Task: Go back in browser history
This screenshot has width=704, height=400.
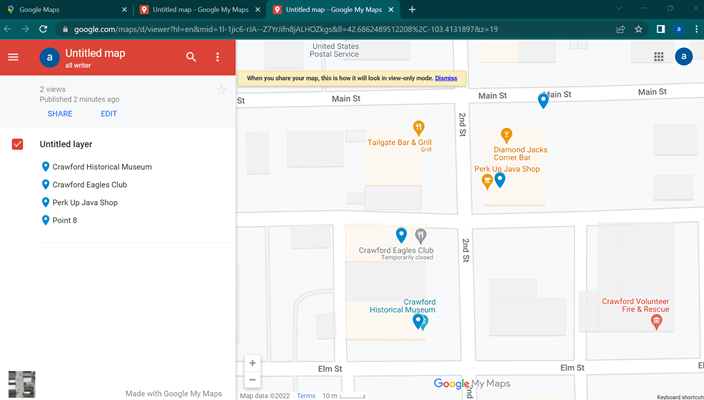Action: click(8, 29)
